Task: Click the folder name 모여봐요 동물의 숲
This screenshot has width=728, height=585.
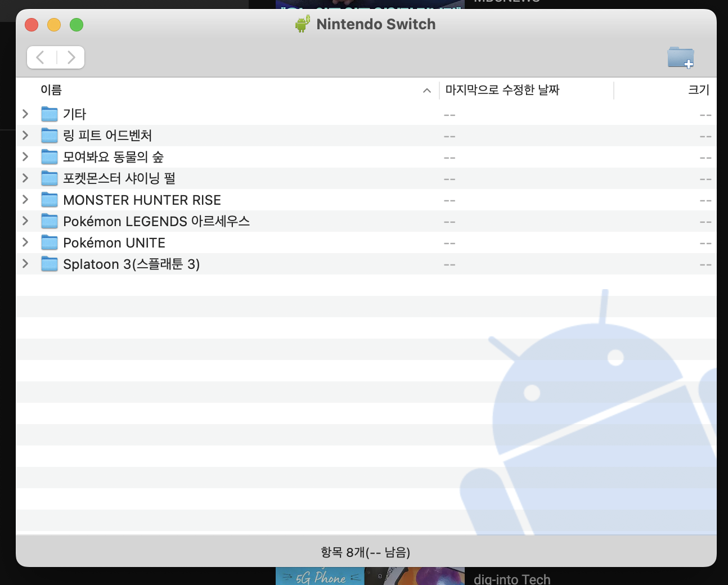Action: point(113,157)
